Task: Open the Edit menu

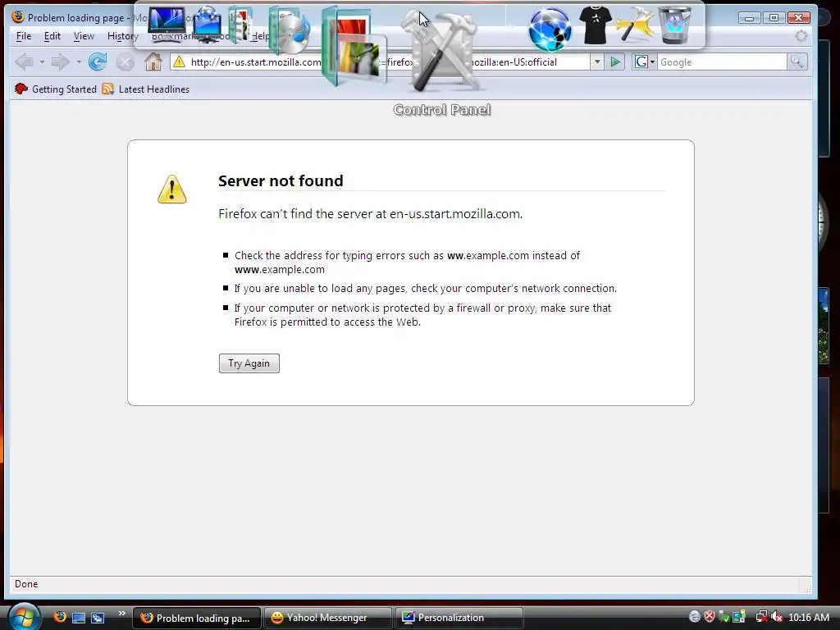Action: tap(52, 36)
